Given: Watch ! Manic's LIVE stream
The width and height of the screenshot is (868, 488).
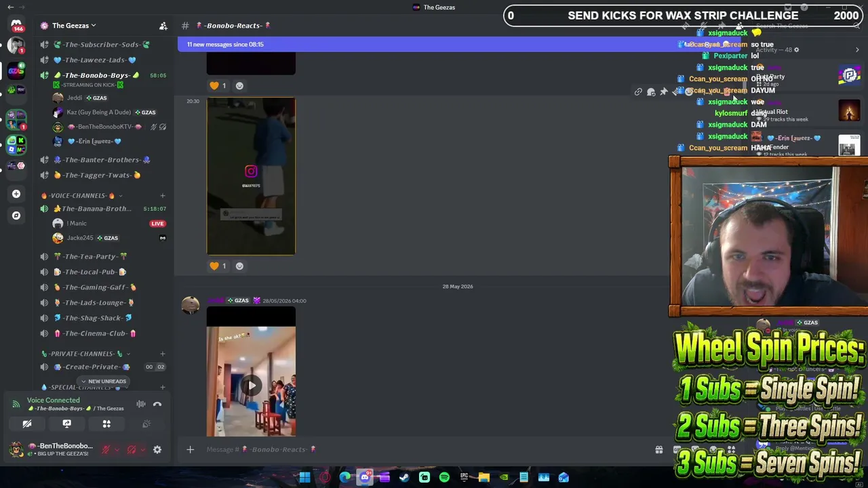Looking at the screenshot, I should (x=157, y=224).
